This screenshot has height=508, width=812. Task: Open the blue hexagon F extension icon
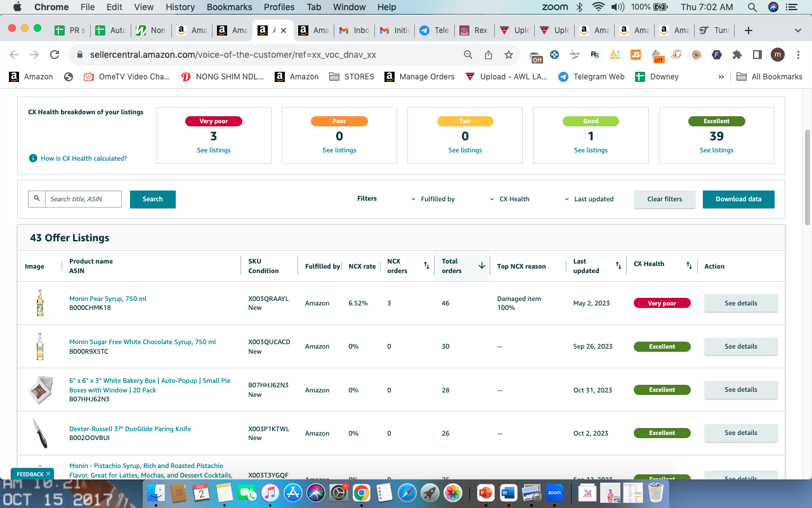click(x=717, y=55)
